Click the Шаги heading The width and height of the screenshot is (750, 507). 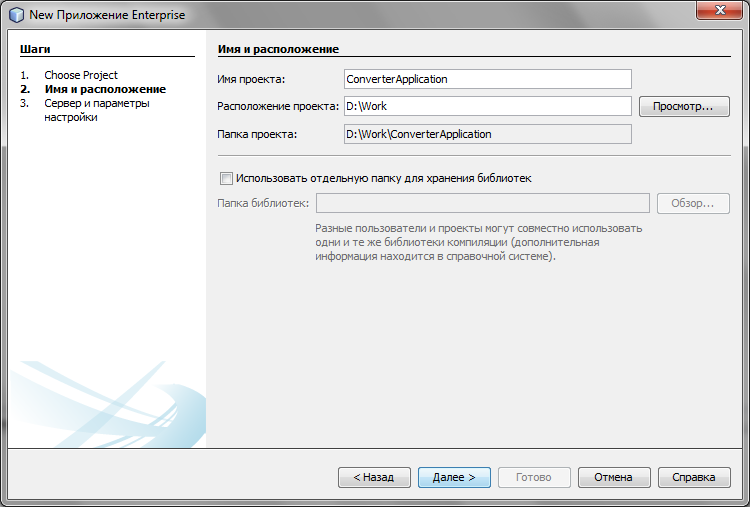point(35,49)
